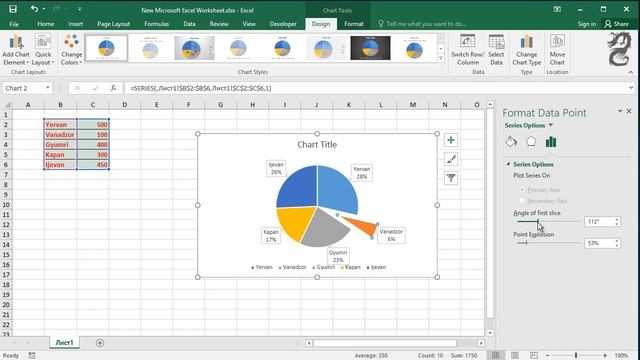Switch to Insert tab
The height and width of the screenshot is (360, 640).
pos(76,24)
